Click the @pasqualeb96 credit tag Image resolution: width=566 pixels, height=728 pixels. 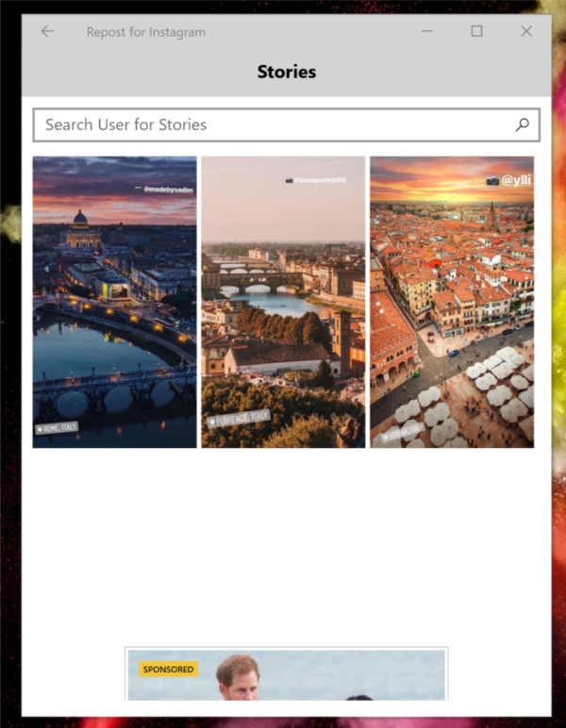coord(316,180)
